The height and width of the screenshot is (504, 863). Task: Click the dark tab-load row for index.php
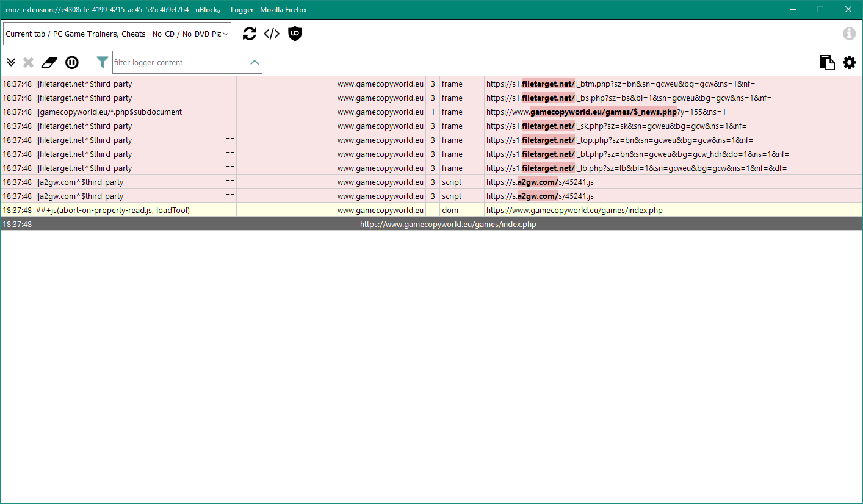[x=431, y=224]
